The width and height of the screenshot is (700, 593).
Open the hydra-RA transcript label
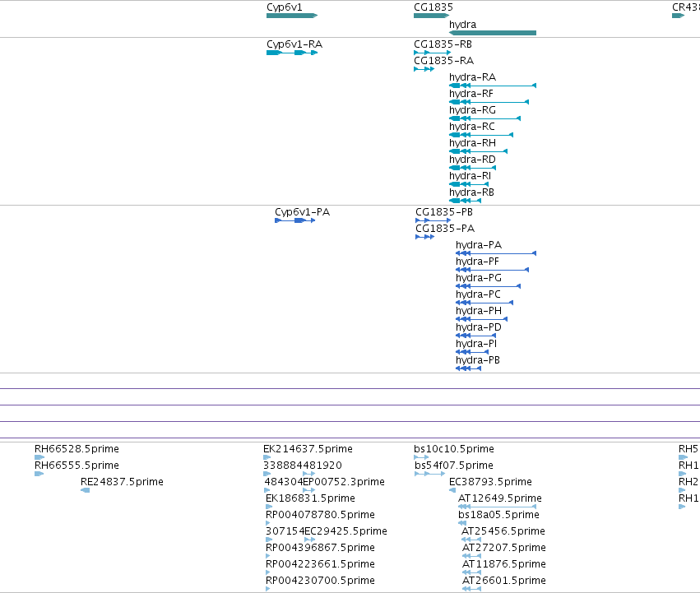[x=472, y=77]
